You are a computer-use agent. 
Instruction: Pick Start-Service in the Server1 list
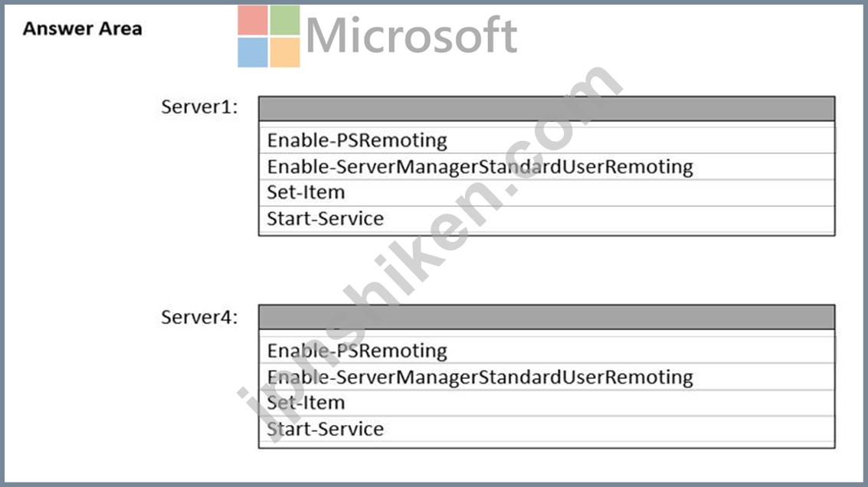546,218
